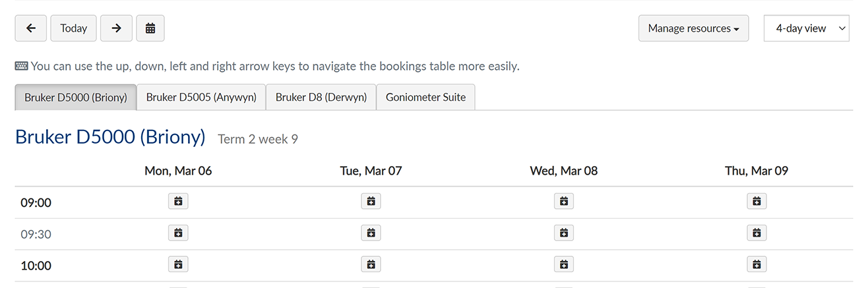The image size is (868, 288).
Task: Book the 09:00 slot on Wed, Mar 08
Action: (563, 201)
